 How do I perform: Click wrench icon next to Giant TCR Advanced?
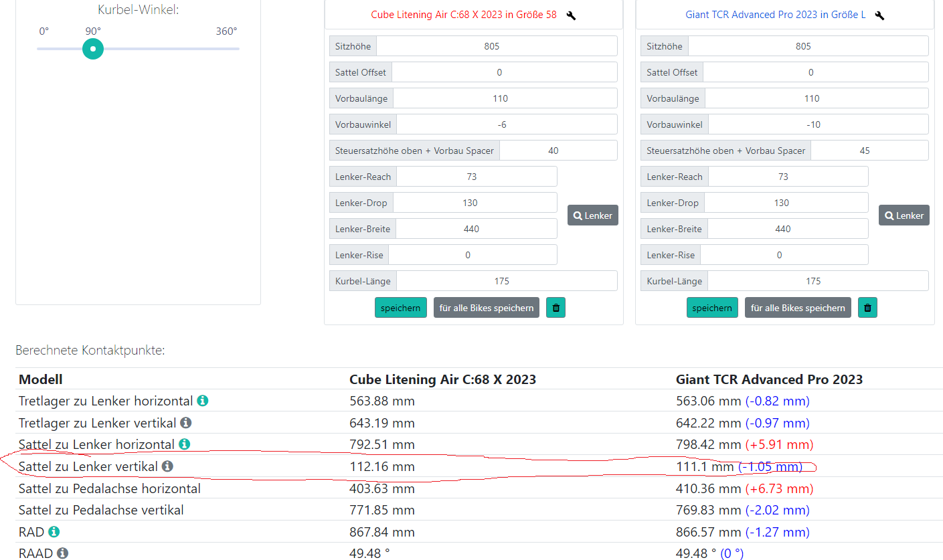click(x=879, y=15)
